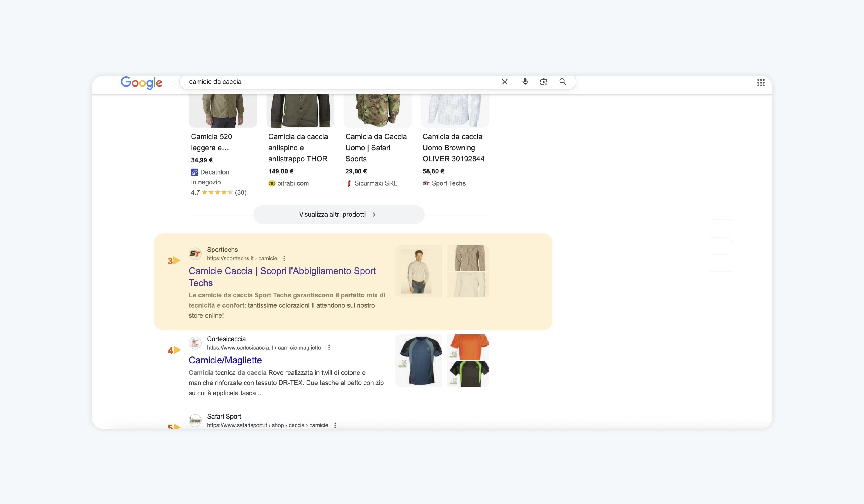Viewport: 864px width, 504px height.
Task: Click the 'In negozio' label under Decathlon
Action: (x=206, y=183)
